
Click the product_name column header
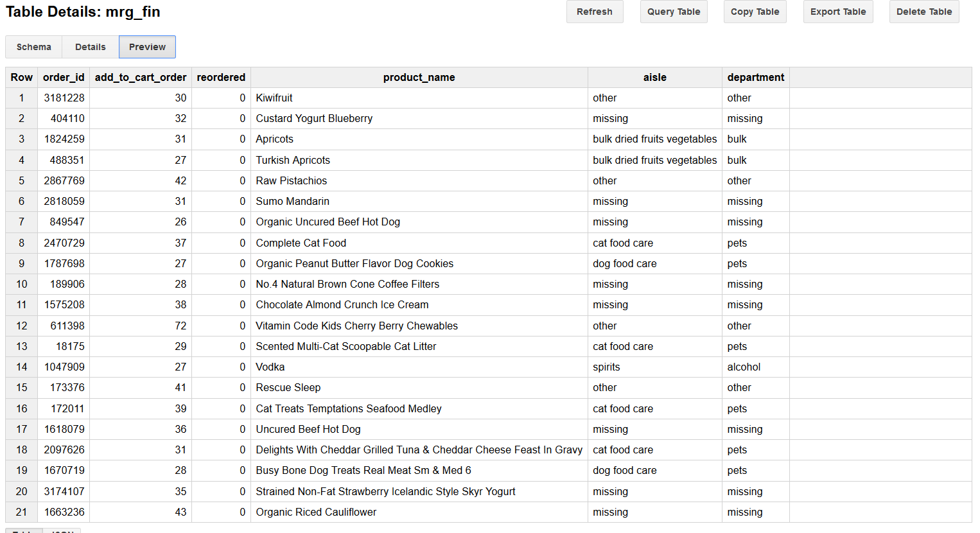tap(419, 77)
